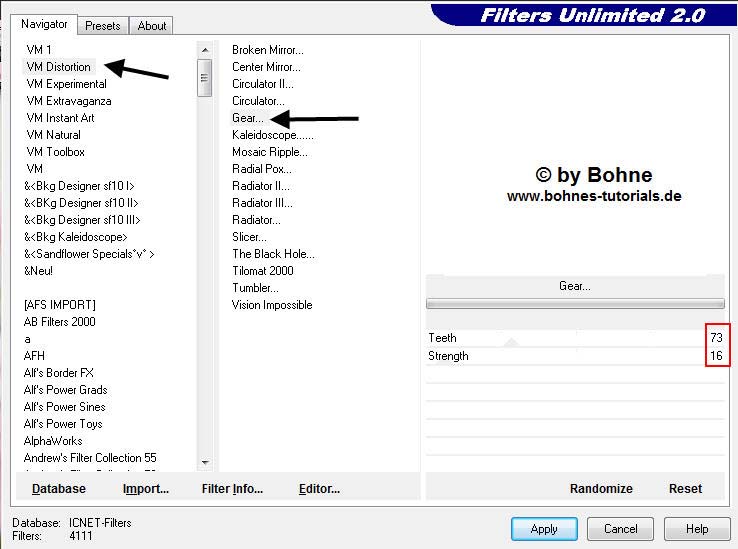Open the Help button
Viewport: 738px width, 549px height.
(697, 529)
